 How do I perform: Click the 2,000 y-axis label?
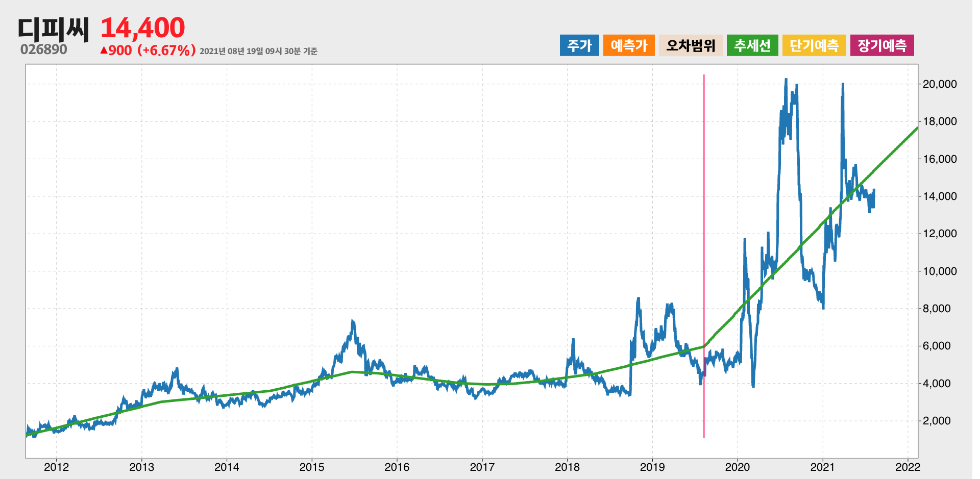tap(937, 421)
